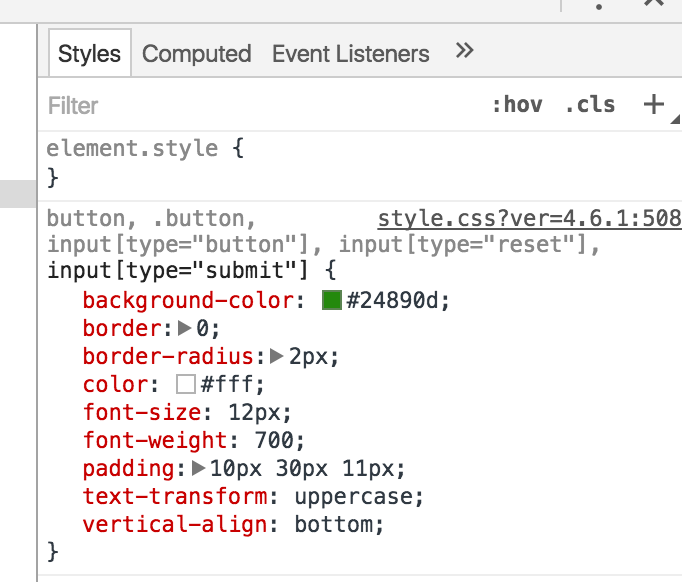
Task: Click the font-weight property name
Action: click(x=155, y=440)
